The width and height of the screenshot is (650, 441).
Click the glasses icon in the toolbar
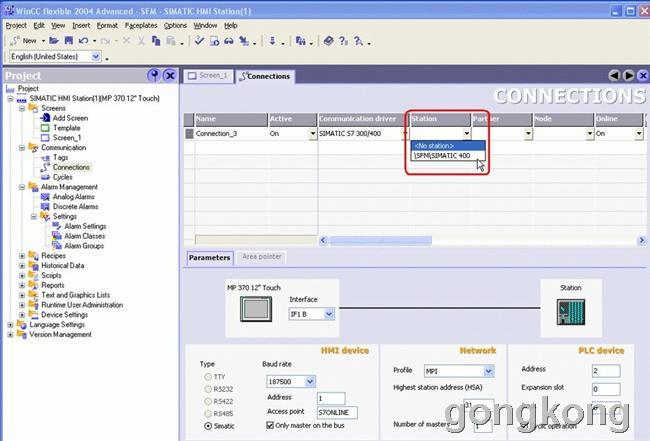tap(229, 41)
